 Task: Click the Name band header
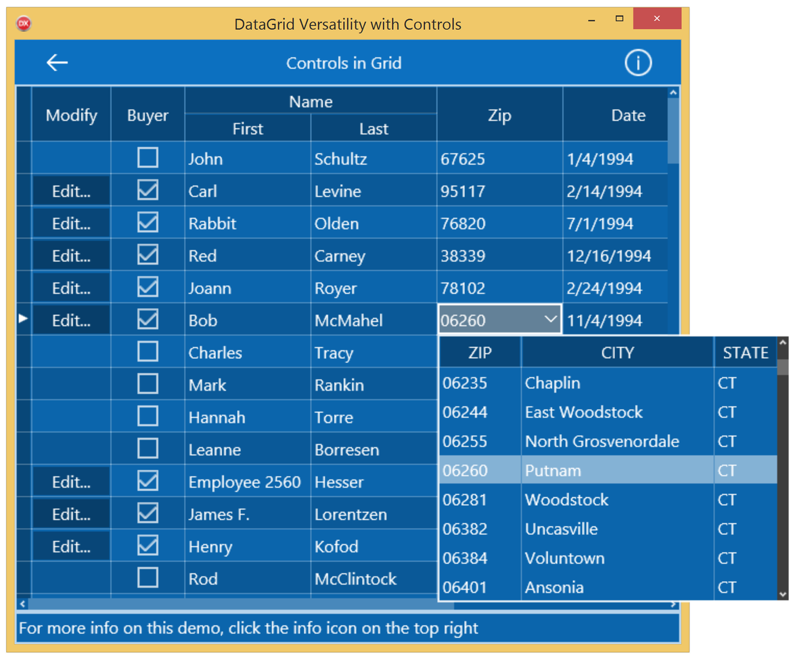(x=311, y=101)
